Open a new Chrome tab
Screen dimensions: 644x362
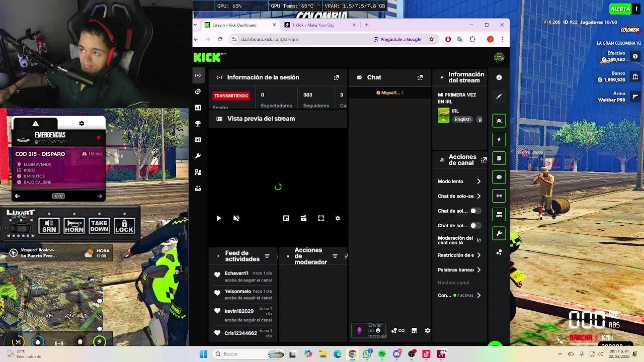pyautogui.click(x=366, y=25)
